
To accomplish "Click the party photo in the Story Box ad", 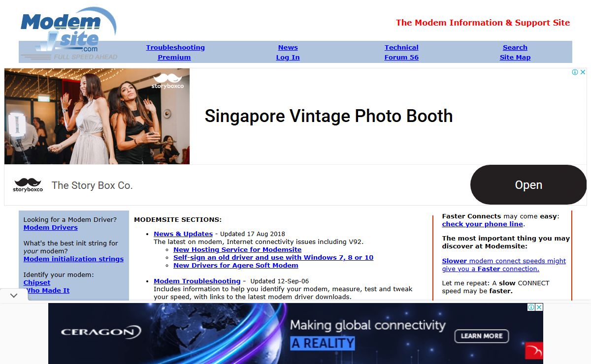I will click(97, 116).
